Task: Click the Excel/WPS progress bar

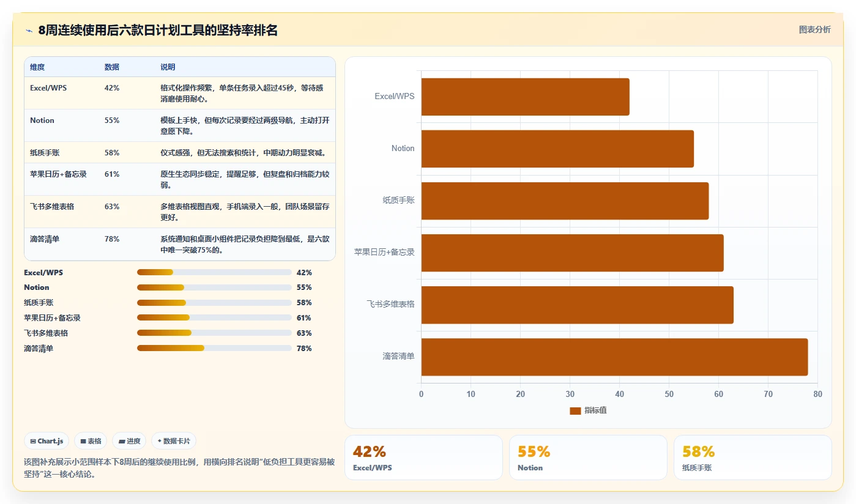Action: point(214,272)
